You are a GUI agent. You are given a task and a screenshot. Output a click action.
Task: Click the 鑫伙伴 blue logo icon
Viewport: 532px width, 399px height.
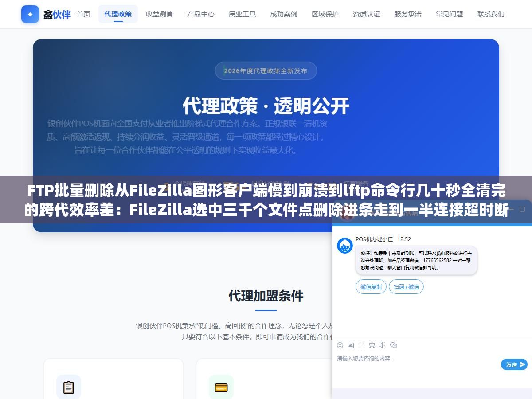(x=30, y=14)
